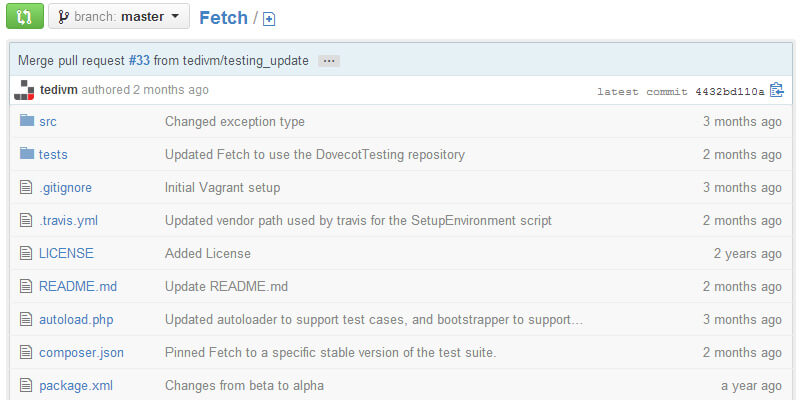Click the composer.json file icon

[27, 352]
